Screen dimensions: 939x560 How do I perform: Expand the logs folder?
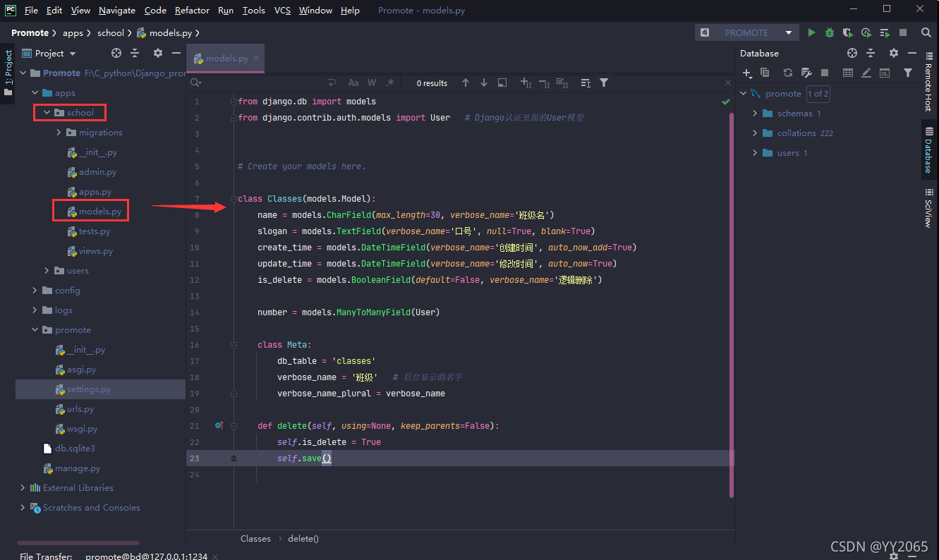[x=35, y=310]
